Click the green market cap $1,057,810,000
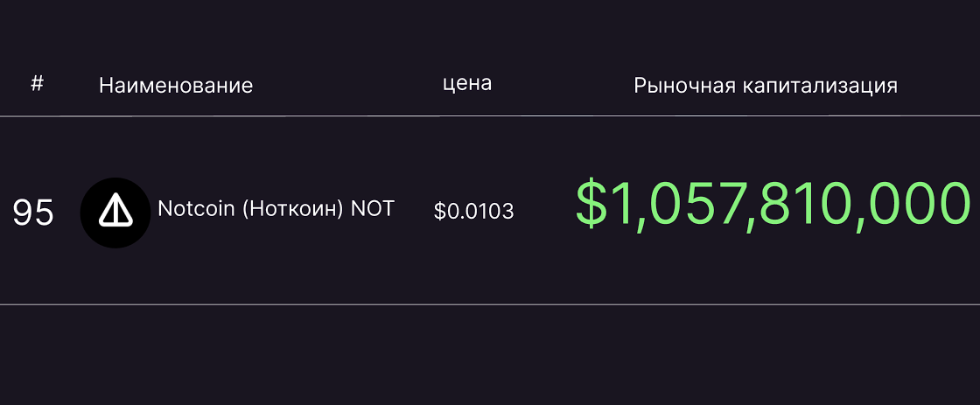This screenshot has width=980, height=405. coord(773,205)
